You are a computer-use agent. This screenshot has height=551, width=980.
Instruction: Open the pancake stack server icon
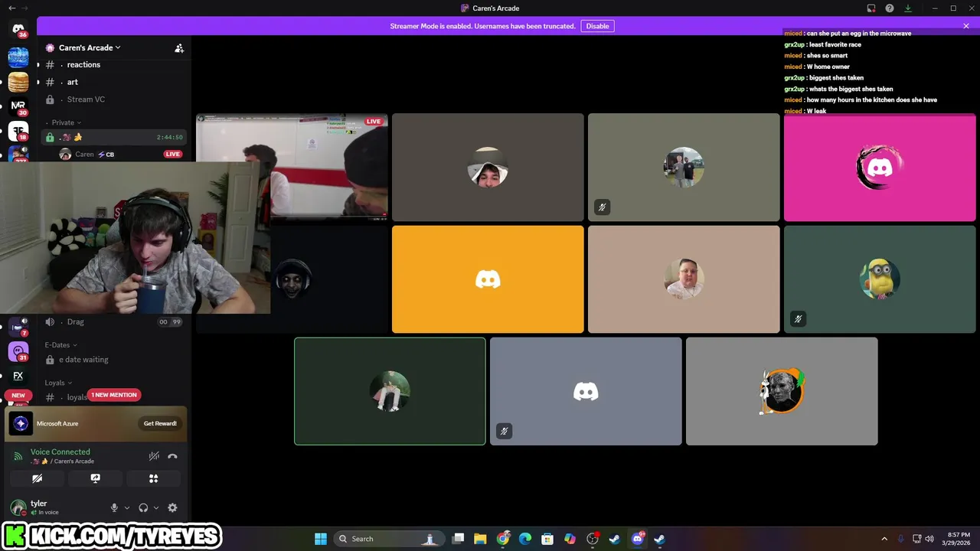(x=18, y=82)
